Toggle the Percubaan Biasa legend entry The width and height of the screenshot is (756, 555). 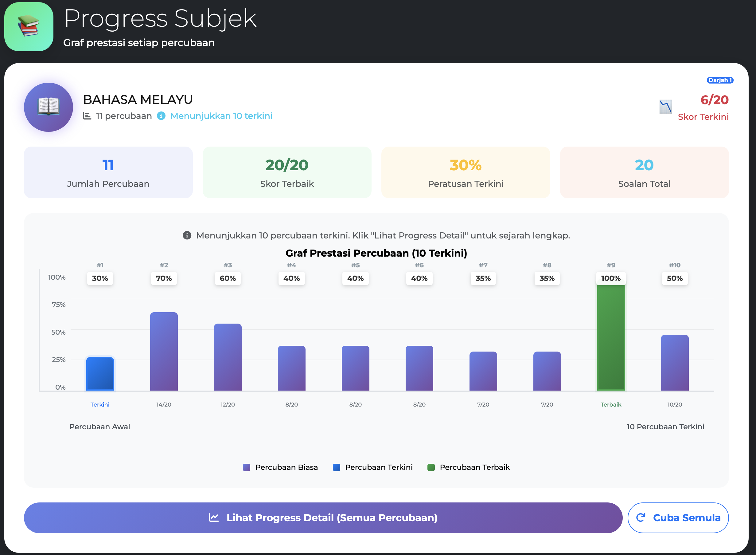(281, 467)
